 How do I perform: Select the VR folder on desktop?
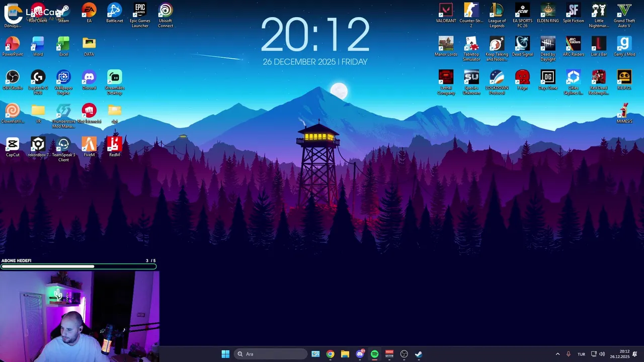click(38, 114)
